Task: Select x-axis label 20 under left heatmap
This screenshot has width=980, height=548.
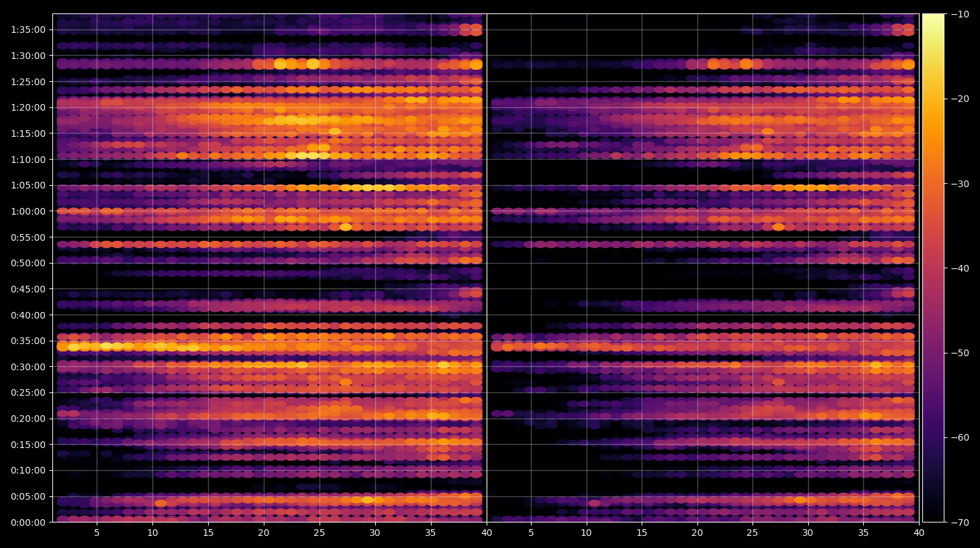Action: tap(264, 533)
